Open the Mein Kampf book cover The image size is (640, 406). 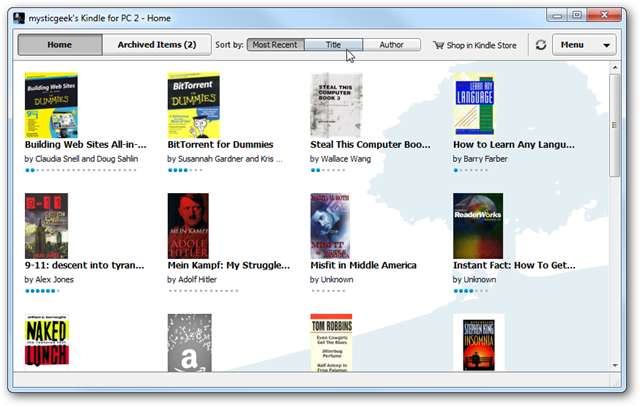(x=188, y=226)
